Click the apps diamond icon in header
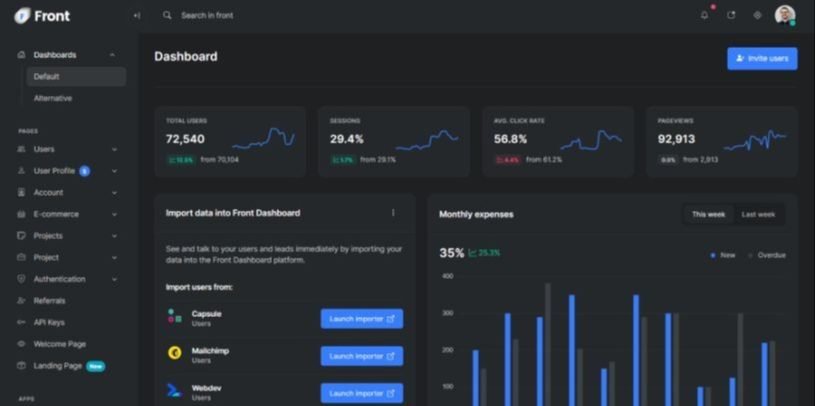The image size is (815, 406). (x=757, y=15)
